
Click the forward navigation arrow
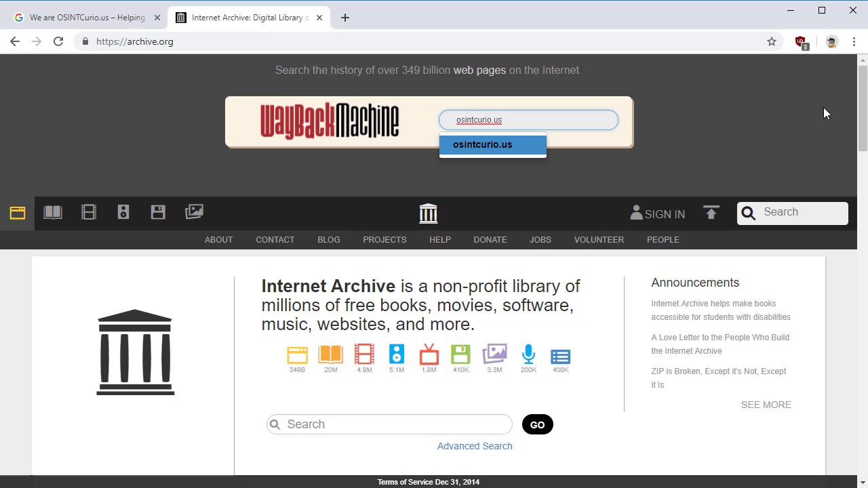coord(37,41)
